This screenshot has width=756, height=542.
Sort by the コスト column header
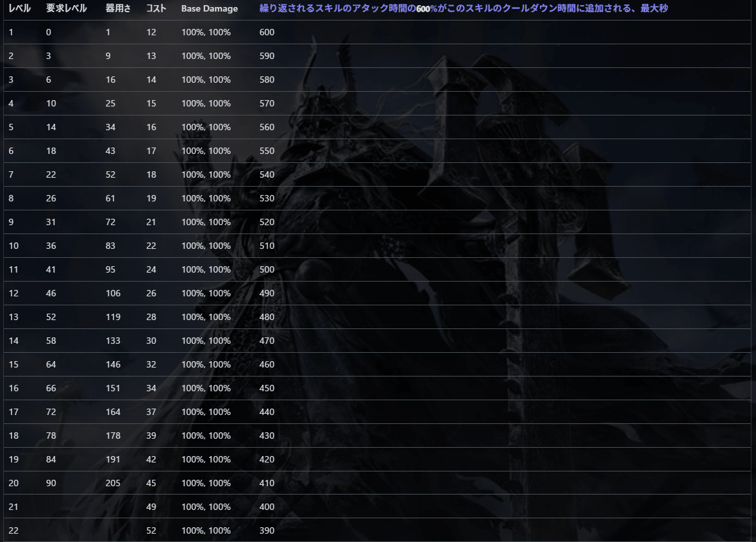click(156, 9)
